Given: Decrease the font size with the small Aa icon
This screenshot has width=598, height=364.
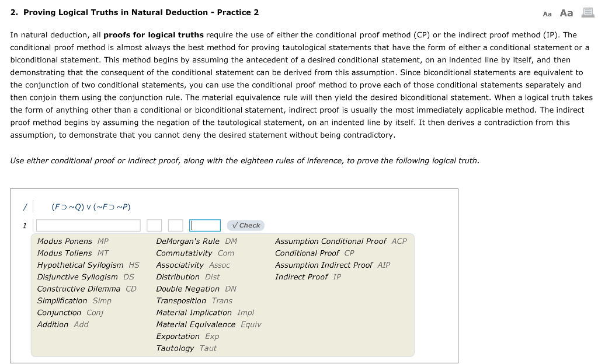Looking at the screenshot, I should click(547, 13).
